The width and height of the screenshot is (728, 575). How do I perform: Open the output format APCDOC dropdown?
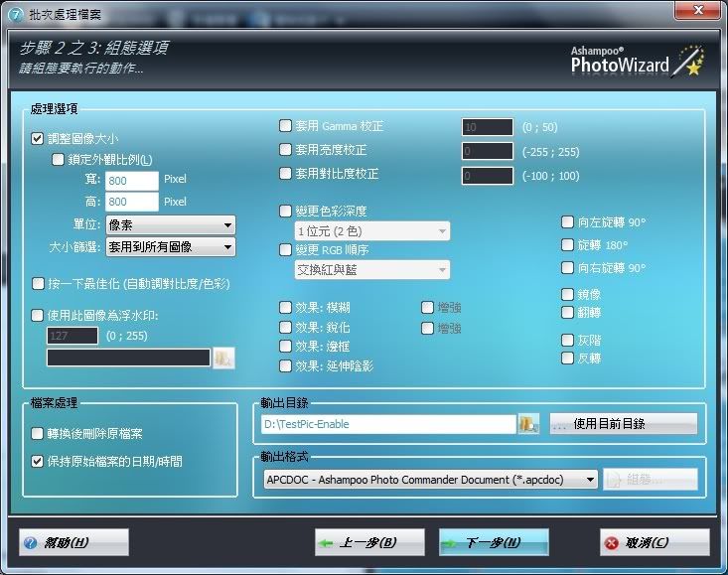tap(430, 479)
